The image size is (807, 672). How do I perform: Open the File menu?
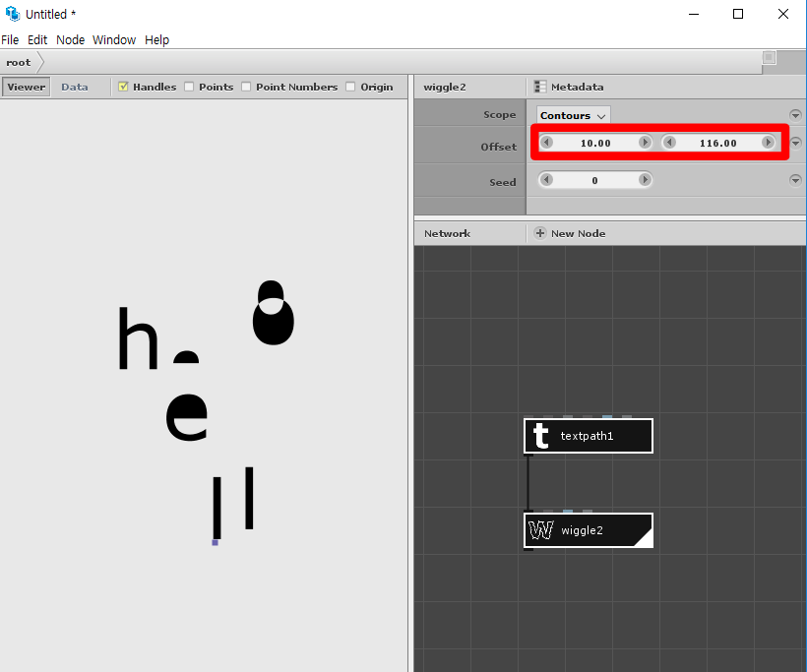pyautogui.click(x=10, y=39)
